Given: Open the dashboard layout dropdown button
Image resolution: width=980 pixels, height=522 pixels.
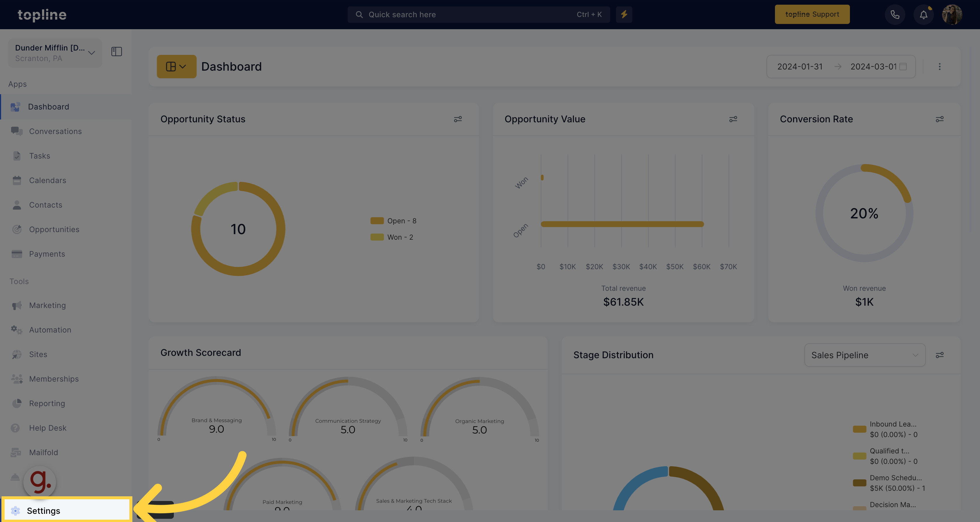Looking at the screenshot, I should pyautogui.click(x=176, y=67).
